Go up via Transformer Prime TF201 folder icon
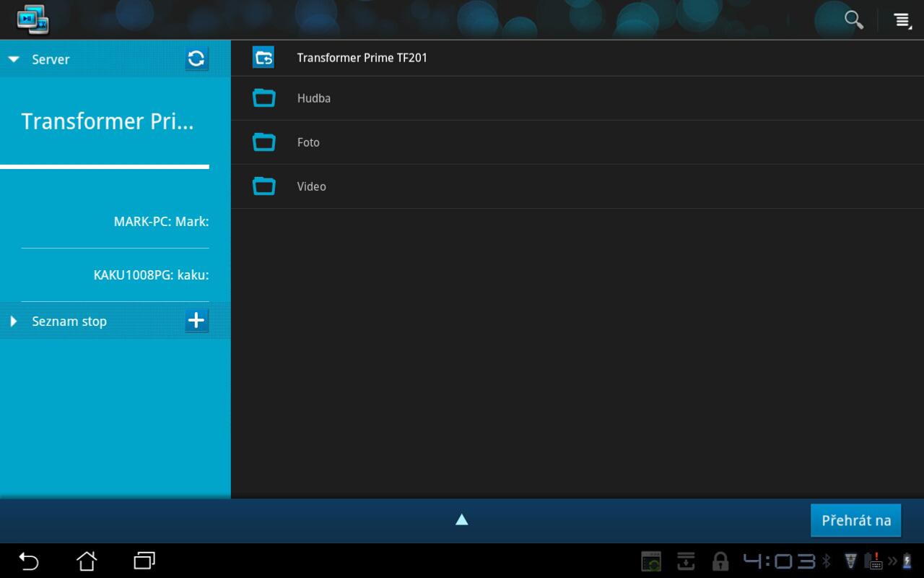 pyautogui.click(x=263, y=58)
